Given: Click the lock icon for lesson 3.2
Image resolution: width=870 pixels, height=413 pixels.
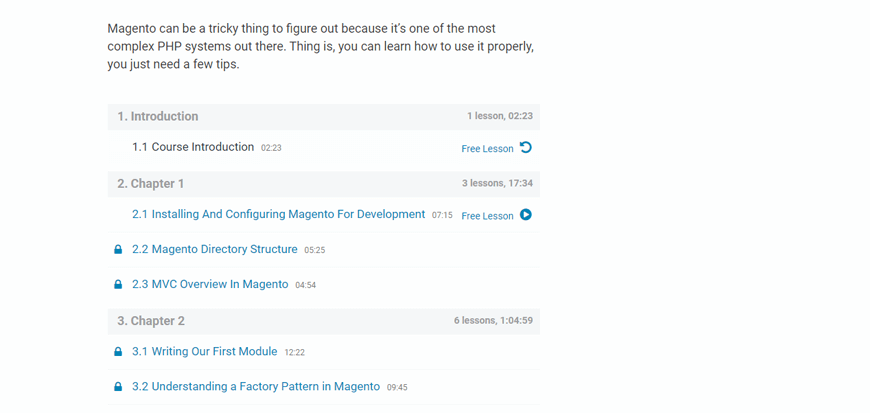Looking at the screenshot, I should coord(118,387).
